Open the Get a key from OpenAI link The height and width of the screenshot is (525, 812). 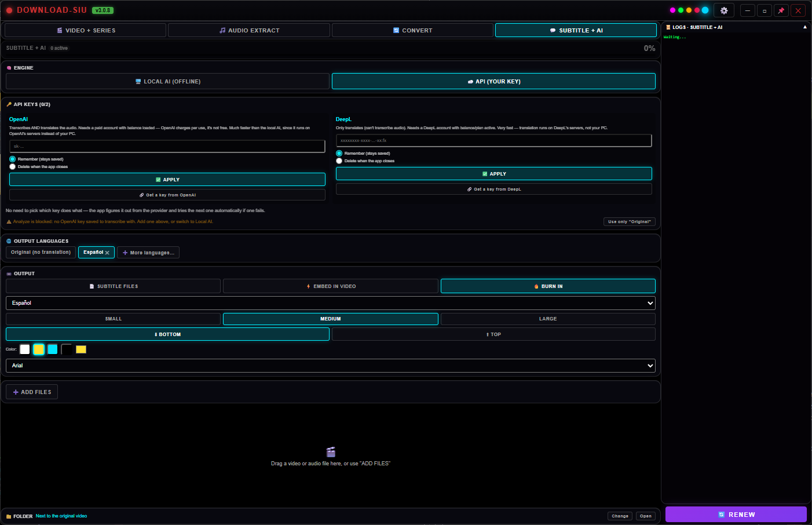167,195
